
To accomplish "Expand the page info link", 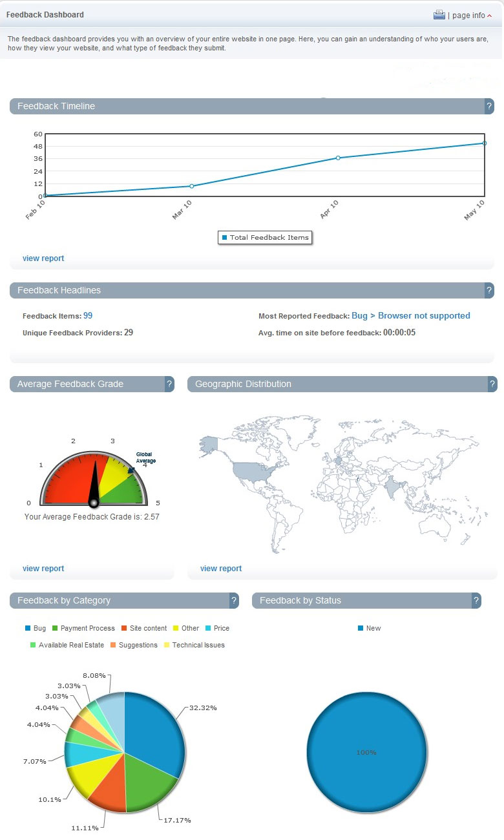I will coord(472,16).
